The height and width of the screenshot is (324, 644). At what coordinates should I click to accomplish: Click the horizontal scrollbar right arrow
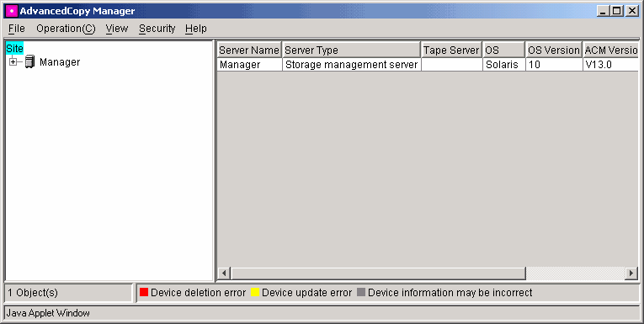point(631,273)
